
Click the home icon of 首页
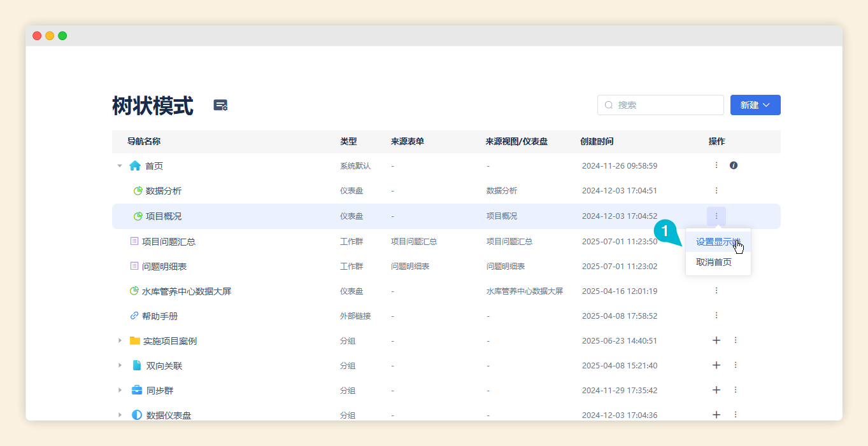[x=135, y=166]
